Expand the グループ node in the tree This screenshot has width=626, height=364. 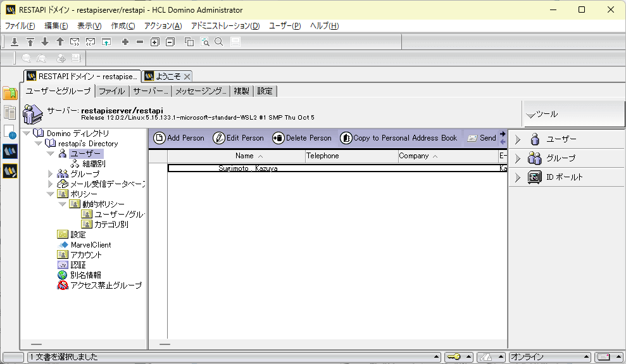coord(50,174)
